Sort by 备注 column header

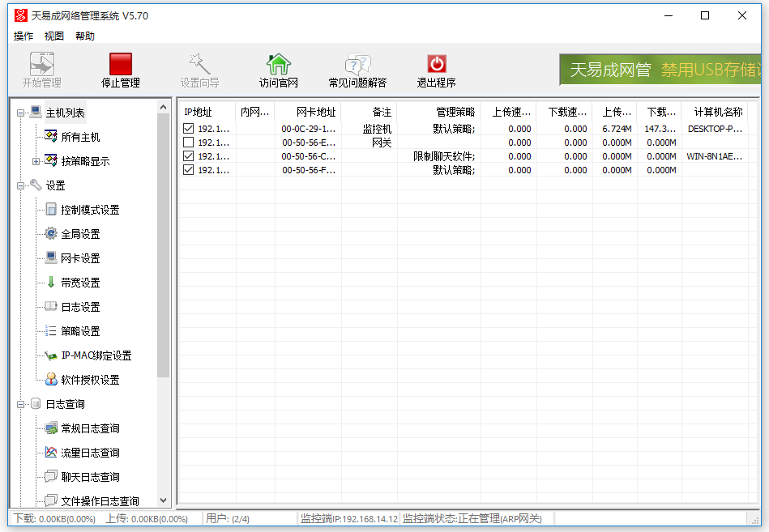pyautogui.click(x=370, y=112)
